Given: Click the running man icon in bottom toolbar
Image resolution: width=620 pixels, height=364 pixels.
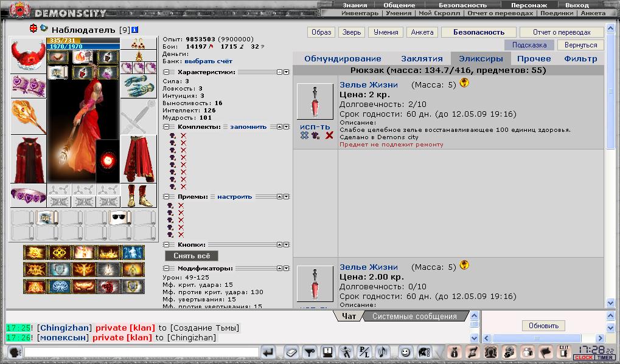Looking at the screenshot, I should tap(346, 352).
